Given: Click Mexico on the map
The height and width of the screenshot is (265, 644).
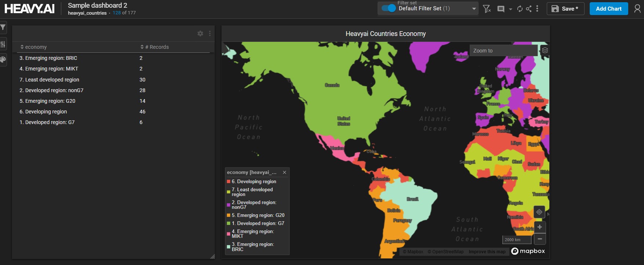Looking at the screenshot, I should (337, 148).
